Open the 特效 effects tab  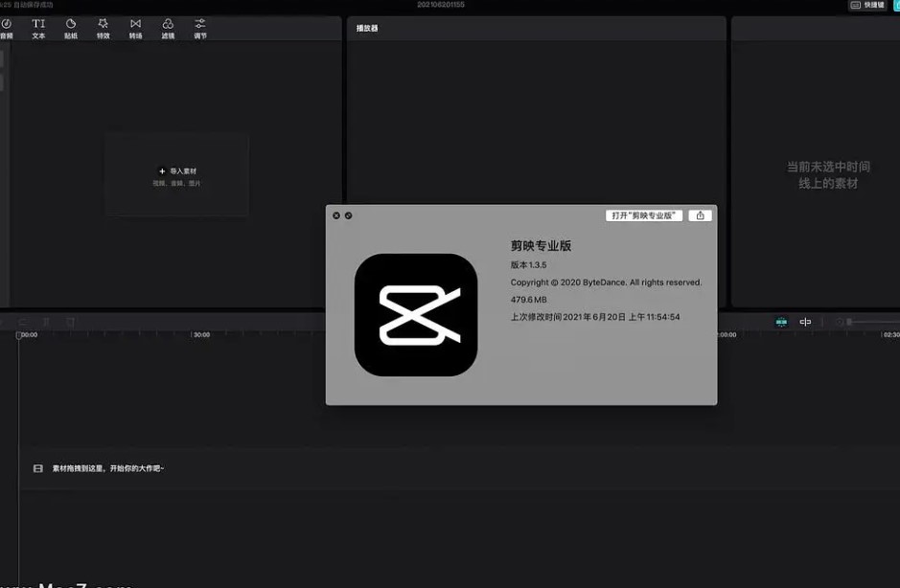(x=104, y=29)
